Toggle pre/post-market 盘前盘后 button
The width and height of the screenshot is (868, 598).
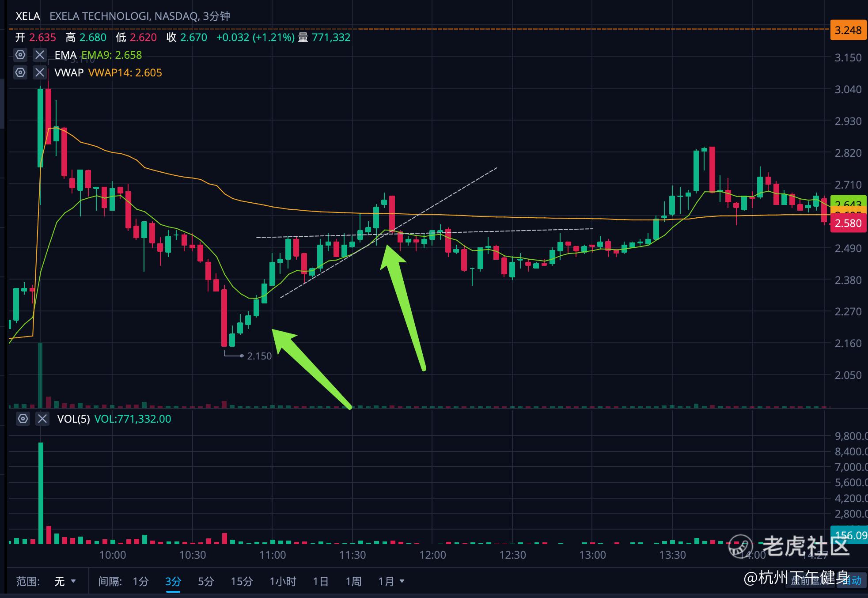(x=810, y=580)
